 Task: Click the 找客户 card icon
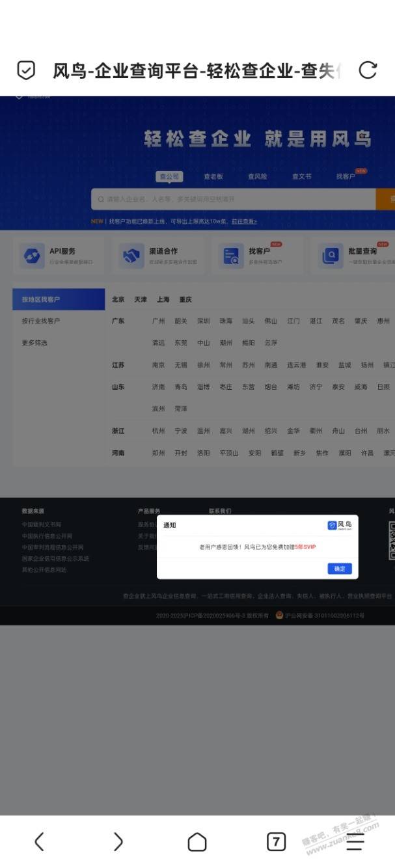point(230,256)
